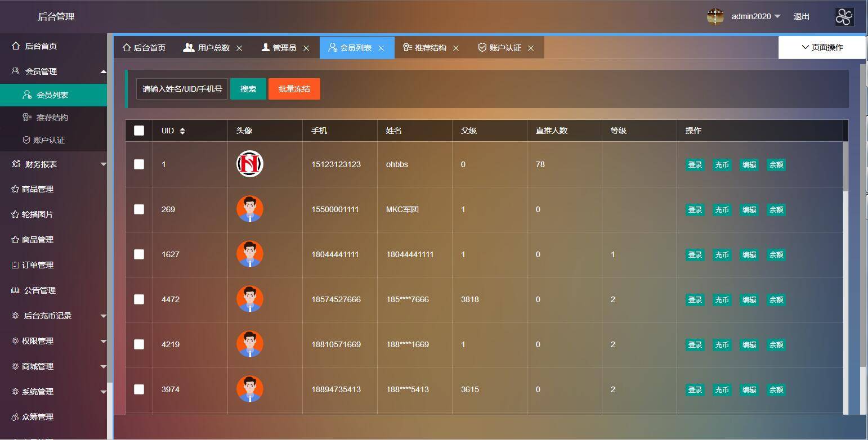Viewport: 868px width, 440px height.
Task: Close the 用户总数 tab
Action: point(239,48)
